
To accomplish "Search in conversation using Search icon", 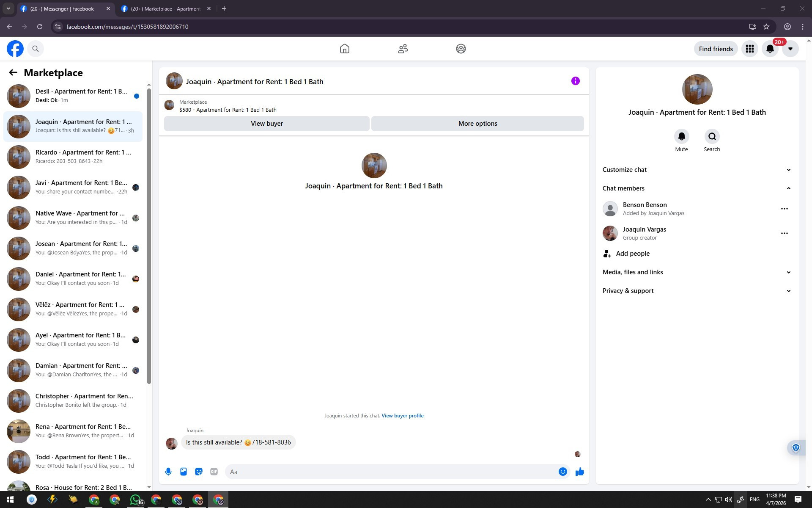I will 712,136.
